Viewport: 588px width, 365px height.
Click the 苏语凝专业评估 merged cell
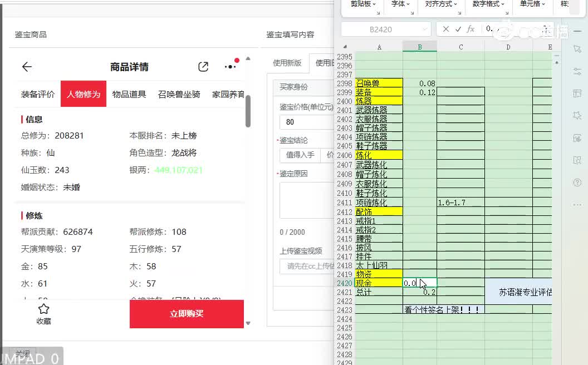click(x=518, y=292)
